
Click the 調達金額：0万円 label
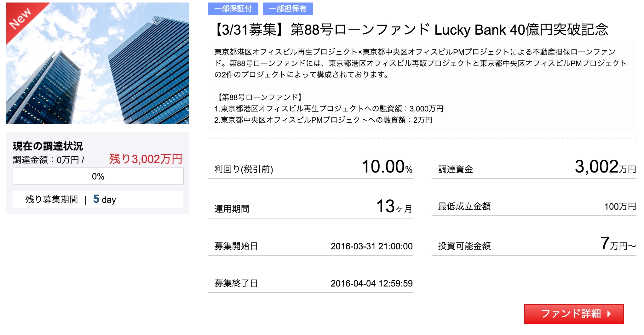[49, 160]
